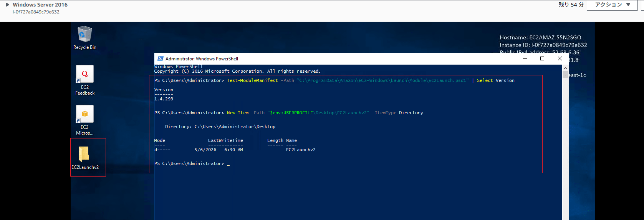Maximize the PowerShell window
Viewport: 644px width, 220px height.
542,59
